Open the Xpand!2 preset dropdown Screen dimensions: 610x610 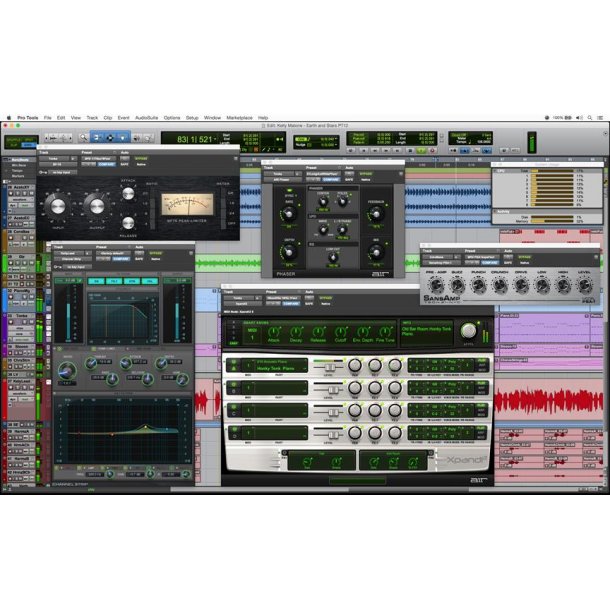(283, 298)
